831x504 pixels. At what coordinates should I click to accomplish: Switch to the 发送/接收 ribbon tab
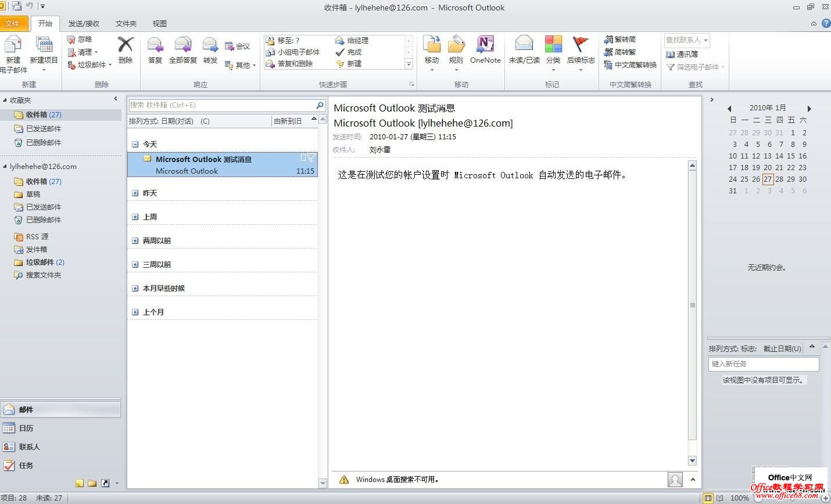point(84,24)
